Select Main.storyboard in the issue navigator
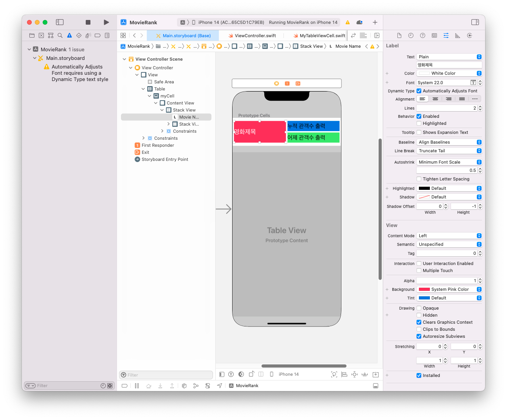Viewport: 507px width, 420px height. coord(65,58)
